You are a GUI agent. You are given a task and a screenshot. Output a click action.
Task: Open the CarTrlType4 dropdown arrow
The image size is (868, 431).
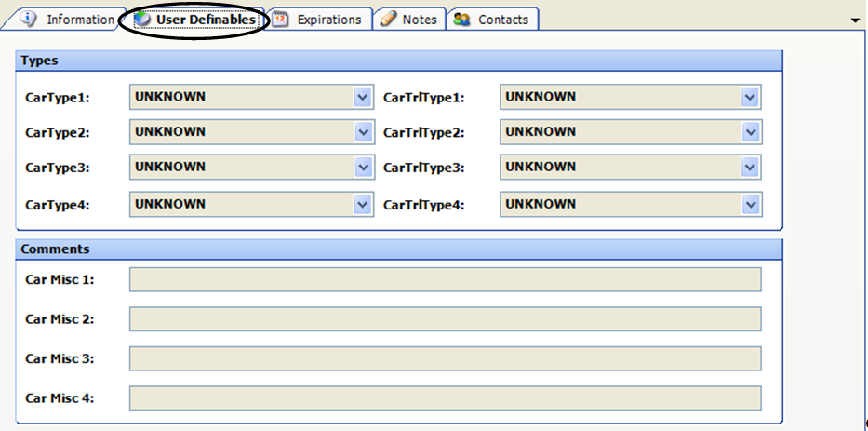750,205
